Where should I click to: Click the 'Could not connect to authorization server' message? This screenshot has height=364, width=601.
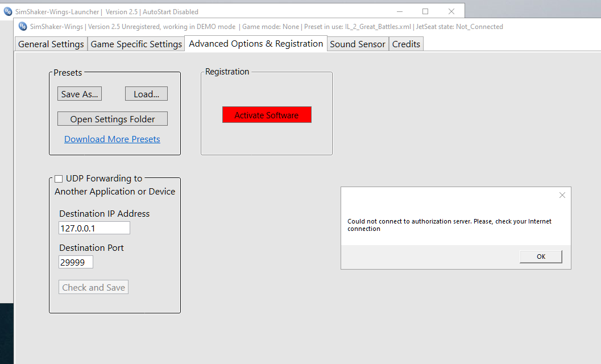(x=449, y=225)
